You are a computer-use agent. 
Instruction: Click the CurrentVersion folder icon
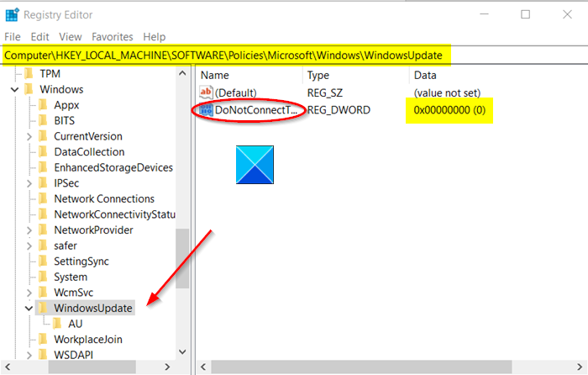click(x=43, y=136)
